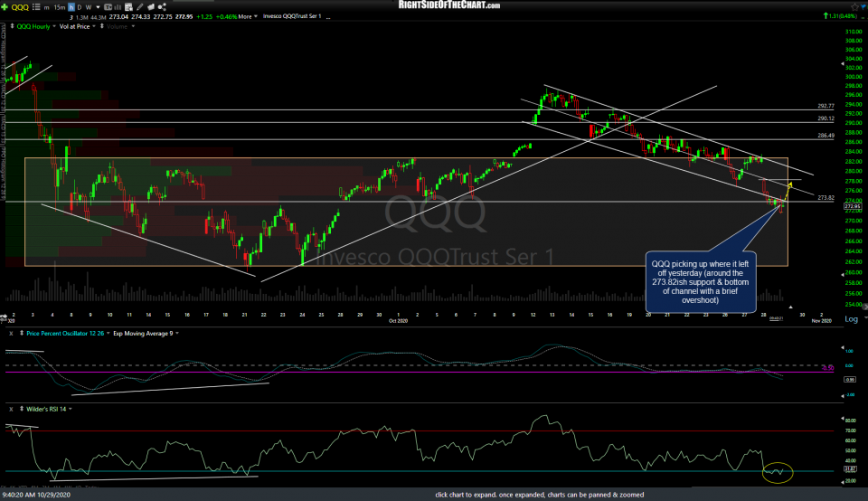Click the text annotation tool icon
The image size is (868, 501).
point(108,6)
